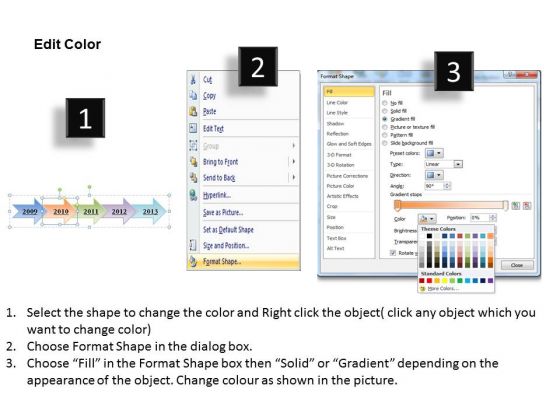Expand the Type Linear dropdown
This screenshot has height=420, width=560.
444,164
